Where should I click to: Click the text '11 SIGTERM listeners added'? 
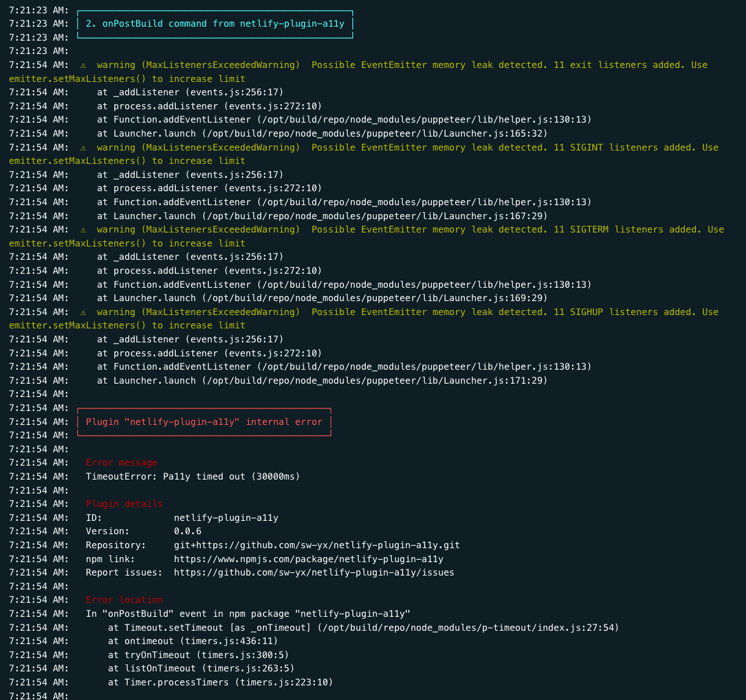[628, 229]
